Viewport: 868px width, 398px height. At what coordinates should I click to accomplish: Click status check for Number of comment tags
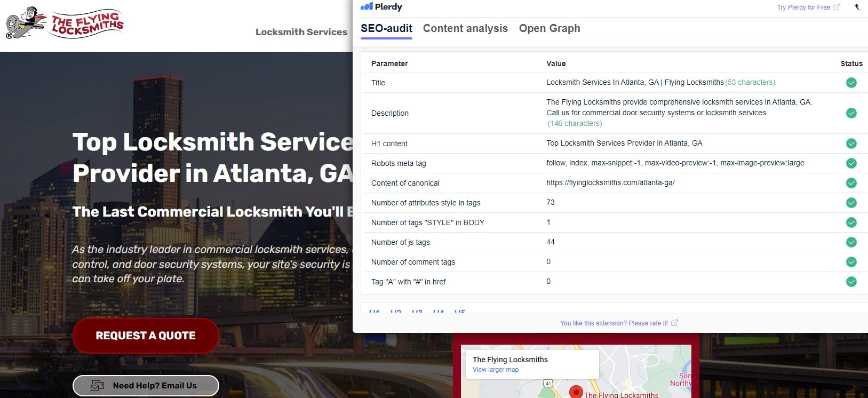click(x=851, y=262)
